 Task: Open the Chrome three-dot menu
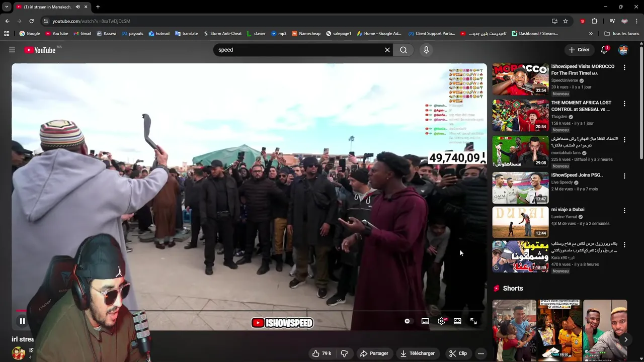[637, 21]
